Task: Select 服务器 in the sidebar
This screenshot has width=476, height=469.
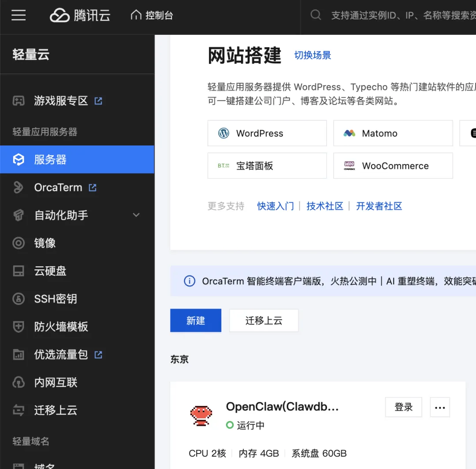Action: (77, 160)
